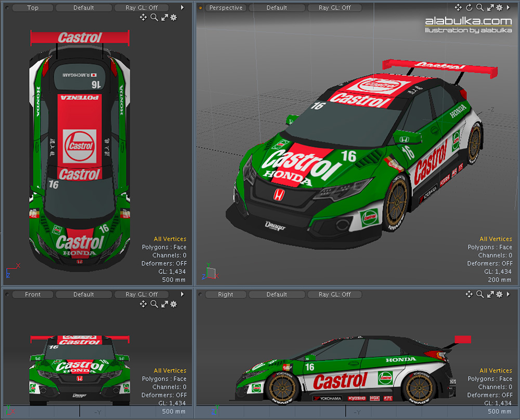The image size is (520, 420).
Task: Expand the arrow flyout in Perspective viewport header
Action: [x=509, y=8]
